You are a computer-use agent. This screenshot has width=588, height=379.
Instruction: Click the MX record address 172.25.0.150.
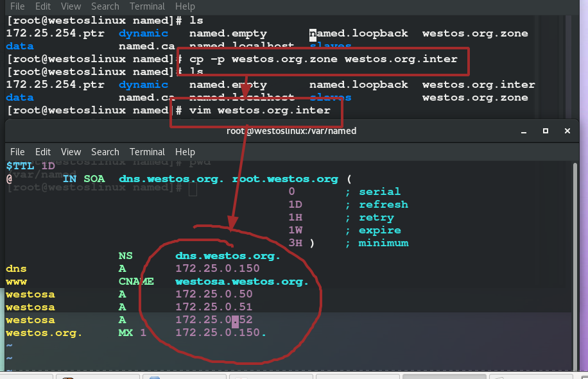tap(220, 333)
